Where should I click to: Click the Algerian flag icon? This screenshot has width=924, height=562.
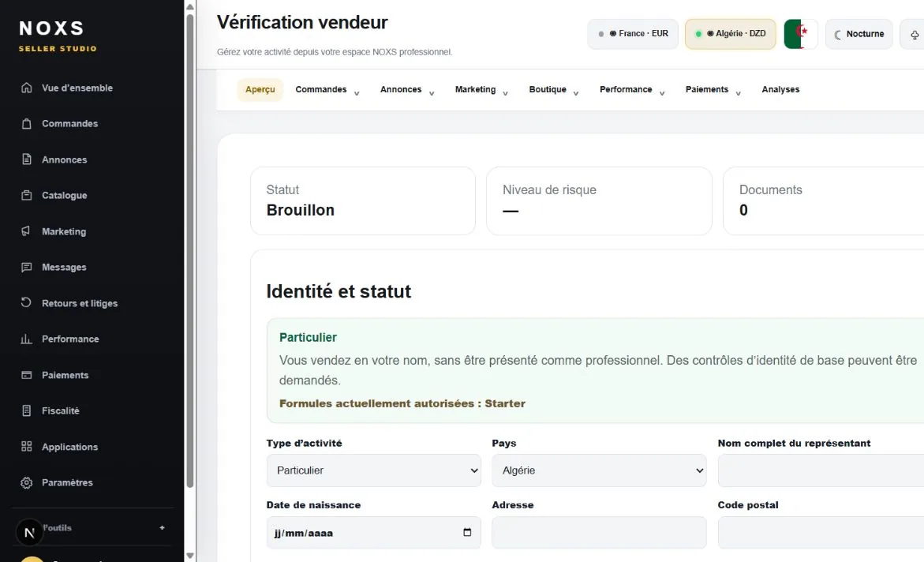[x=801, y=34]
